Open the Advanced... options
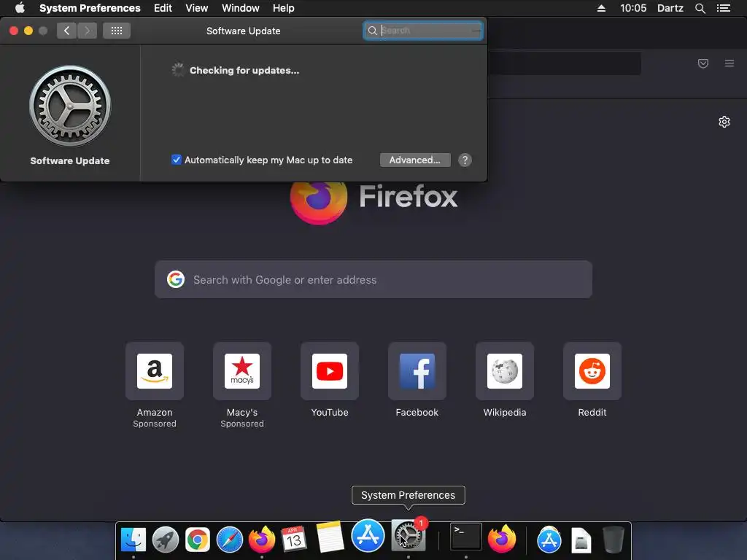The width and height of the screenshot is (747, 560). coord(415,160)
